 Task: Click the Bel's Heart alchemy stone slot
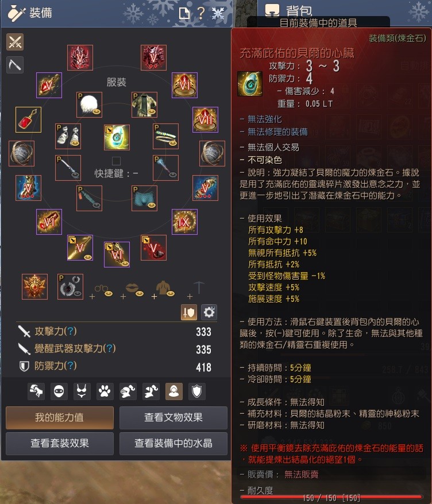(117, 137)
